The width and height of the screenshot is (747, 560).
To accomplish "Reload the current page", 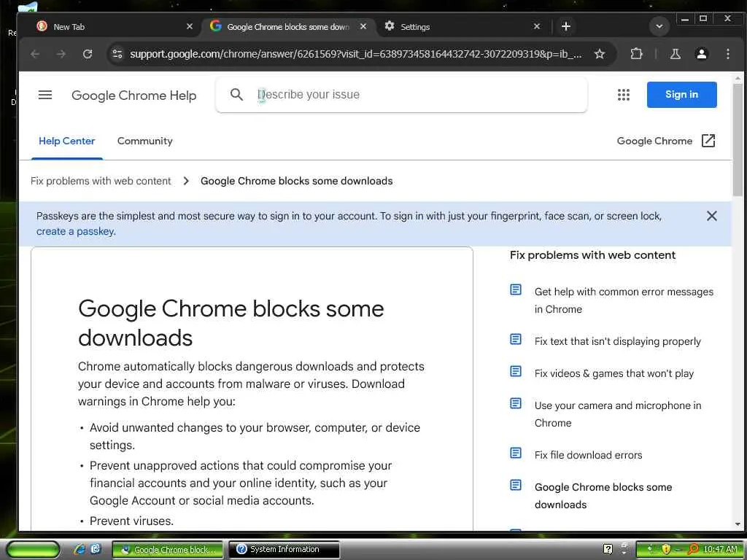I will (x=88, y=54).
